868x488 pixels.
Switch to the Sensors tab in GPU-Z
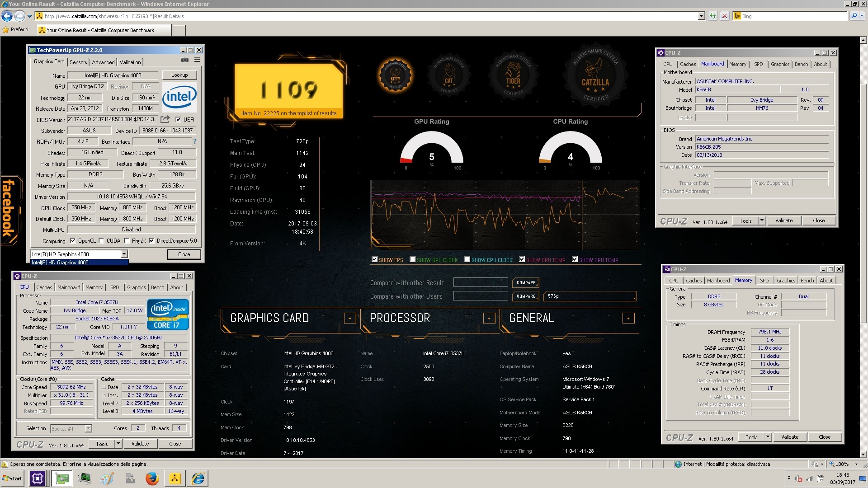[78, 62]
